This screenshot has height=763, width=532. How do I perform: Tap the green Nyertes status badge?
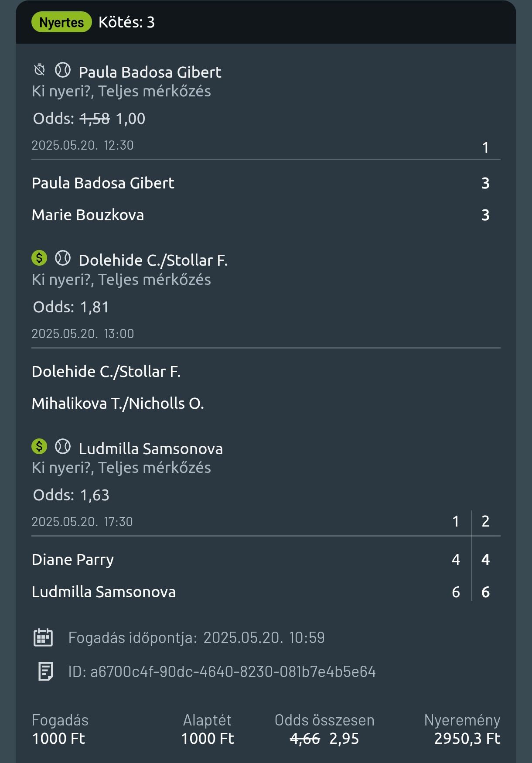click(61, 22)
